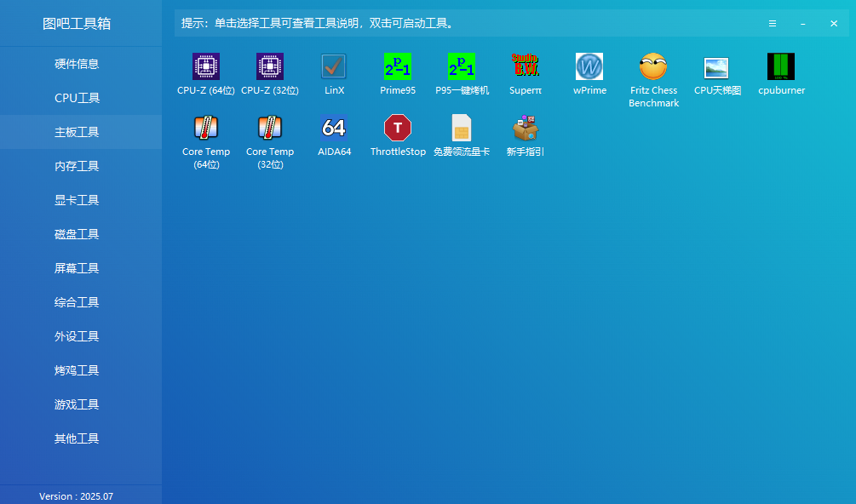856x504 pixels.
Task: Close the toolbox window
Action: (x=834, y=24)
